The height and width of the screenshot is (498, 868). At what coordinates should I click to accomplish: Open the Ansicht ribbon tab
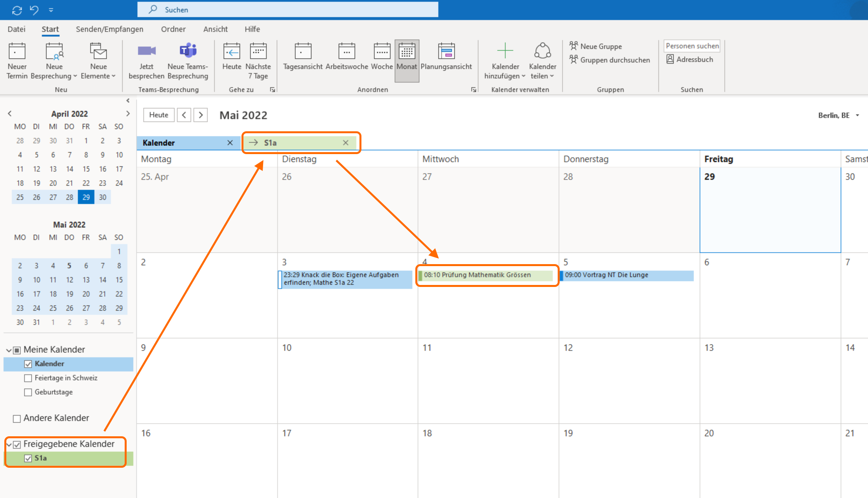(215, 29)
